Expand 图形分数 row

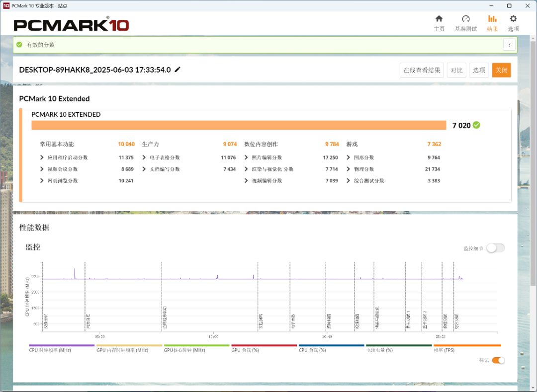click(x=348, y=157)
